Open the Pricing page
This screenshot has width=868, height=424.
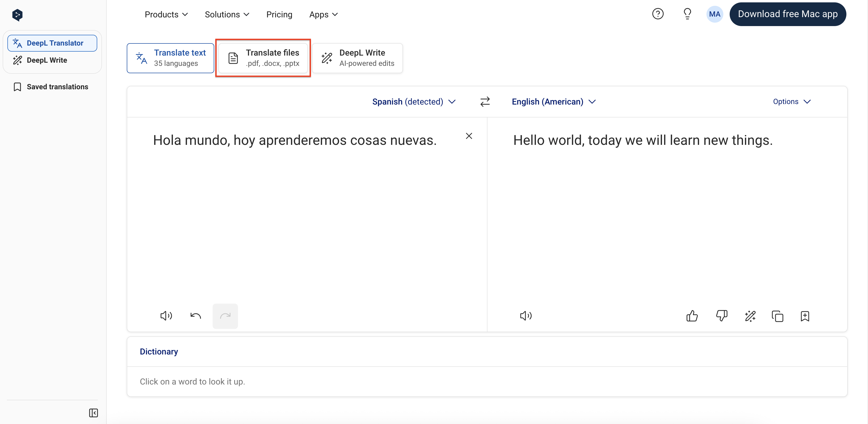tap(279, 14)
